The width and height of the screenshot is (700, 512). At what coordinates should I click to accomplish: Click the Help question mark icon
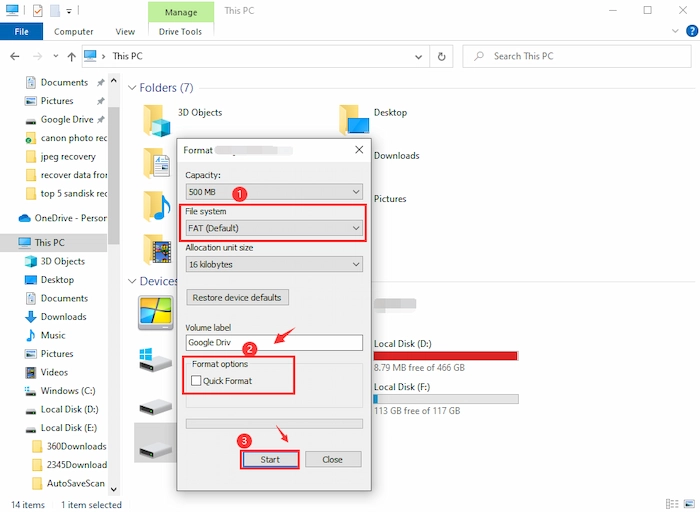[x=686, y=32]
